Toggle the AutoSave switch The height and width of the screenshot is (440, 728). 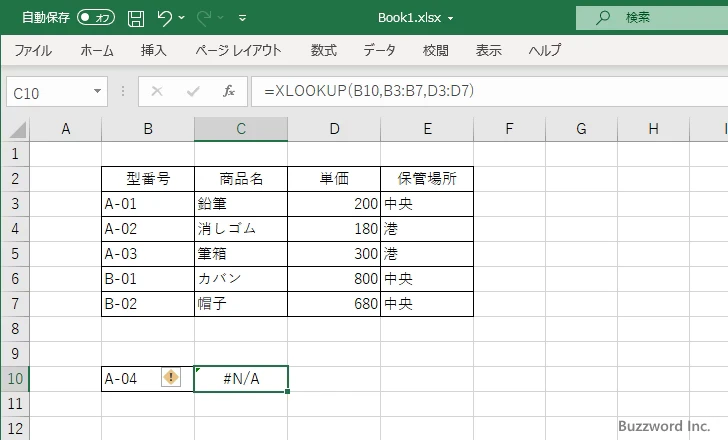[x=96, y=18]
